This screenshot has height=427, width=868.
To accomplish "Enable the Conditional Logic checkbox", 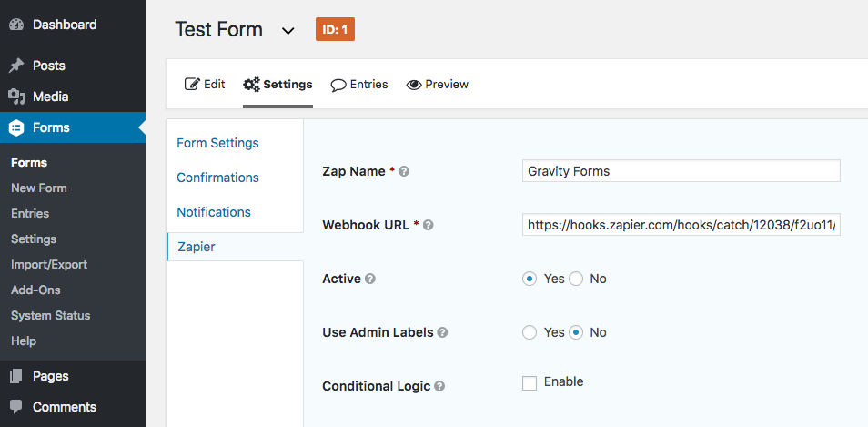I will tap(530, 382).
